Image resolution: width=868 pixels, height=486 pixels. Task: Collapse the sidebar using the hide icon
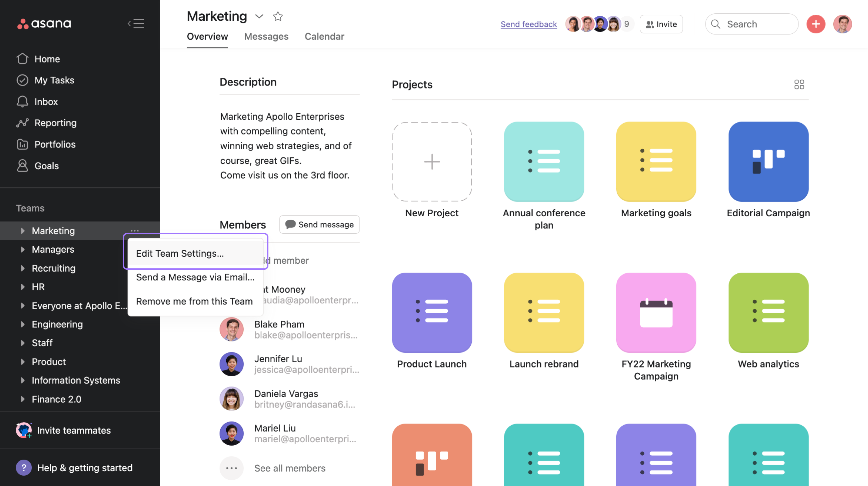136,24
